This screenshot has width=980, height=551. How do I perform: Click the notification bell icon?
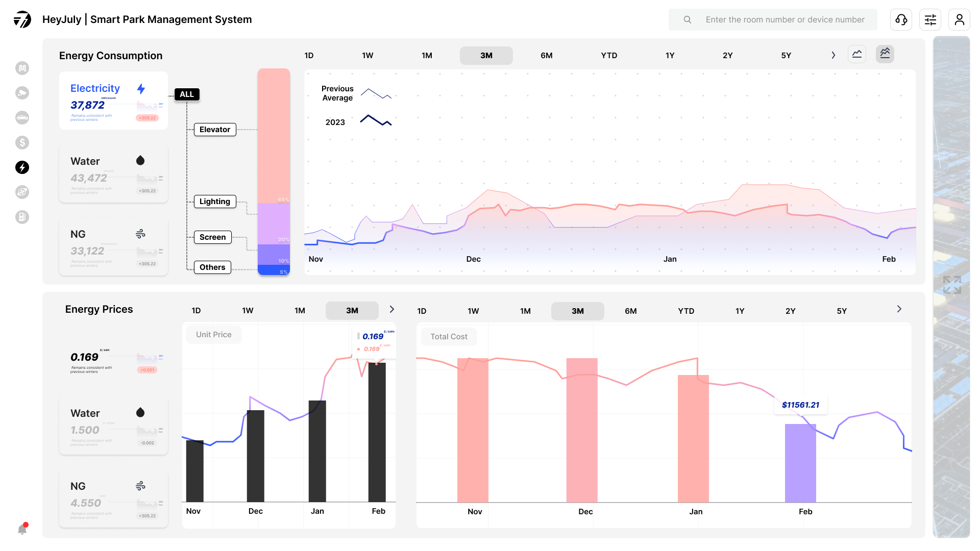click(22, 529)
